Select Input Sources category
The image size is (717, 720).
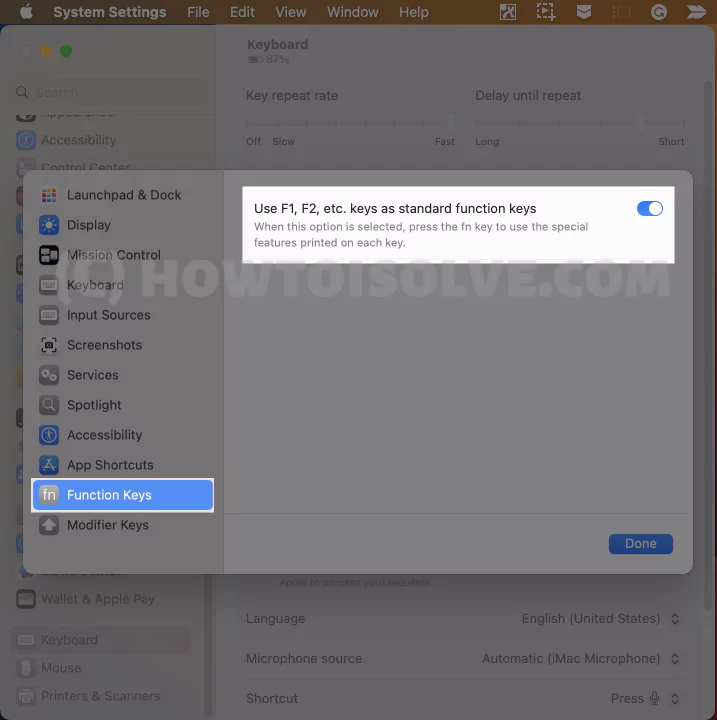123,315
